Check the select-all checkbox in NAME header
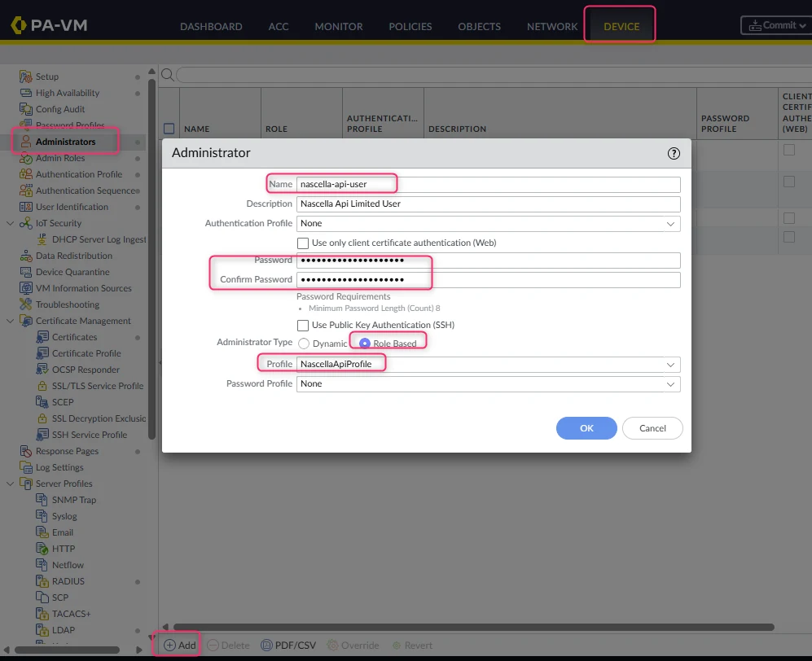The image size is (812, 661). 169,129
